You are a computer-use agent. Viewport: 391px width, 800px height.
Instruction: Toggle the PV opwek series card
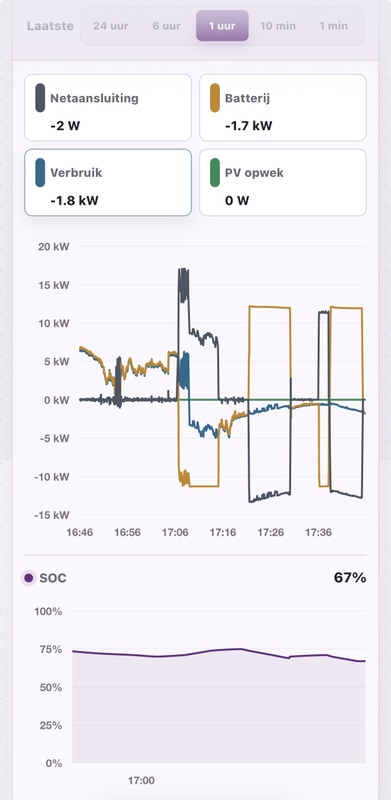click(283, 183)
